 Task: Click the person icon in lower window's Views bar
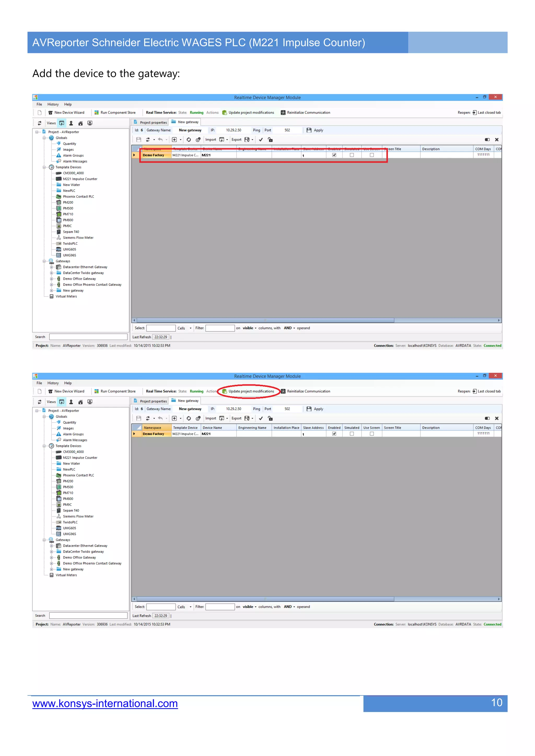click(x=71, y=402)
